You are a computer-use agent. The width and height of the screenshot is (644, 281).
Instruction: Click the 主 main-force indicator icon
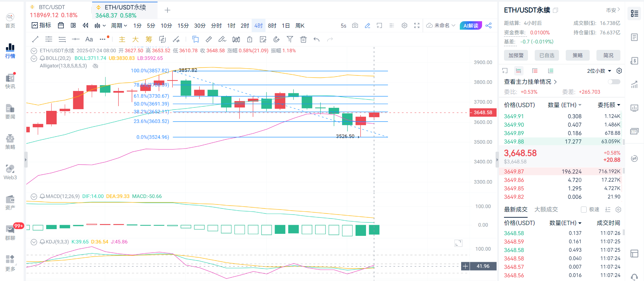click(122, 39)
